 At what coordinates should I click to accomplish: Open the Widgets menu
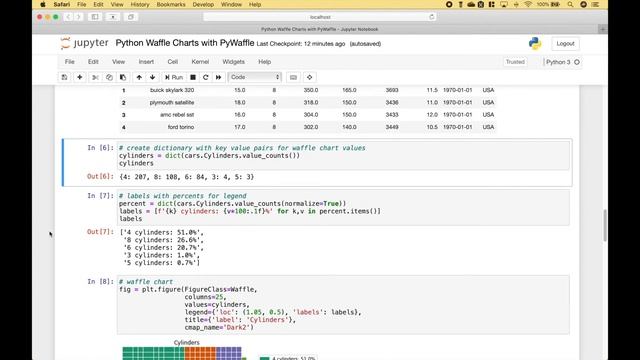click(x=233, y=62)
